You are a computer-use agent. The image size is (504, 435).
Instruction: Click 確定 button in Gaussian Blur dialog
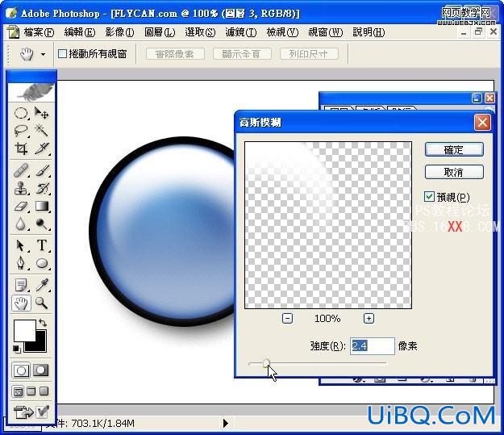coord(454,149)
